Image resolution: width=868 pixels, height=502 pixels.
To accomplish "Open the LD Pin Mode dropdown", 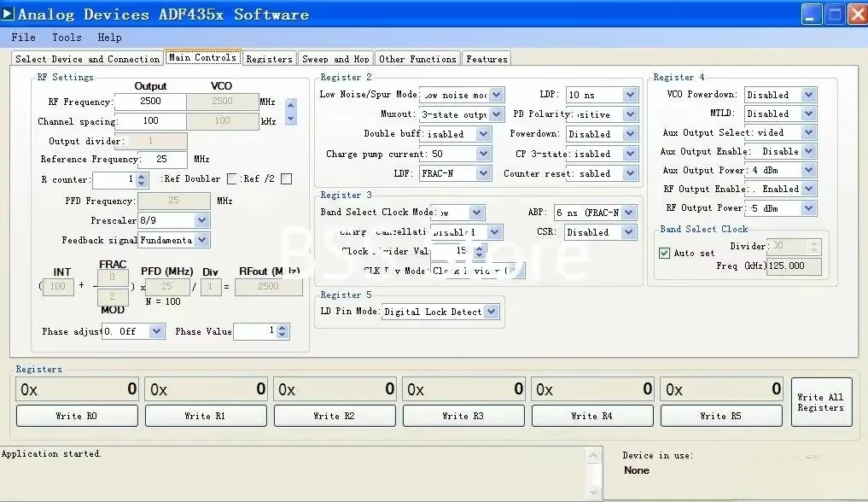I will pyautogui.click(x=491, y=312).
